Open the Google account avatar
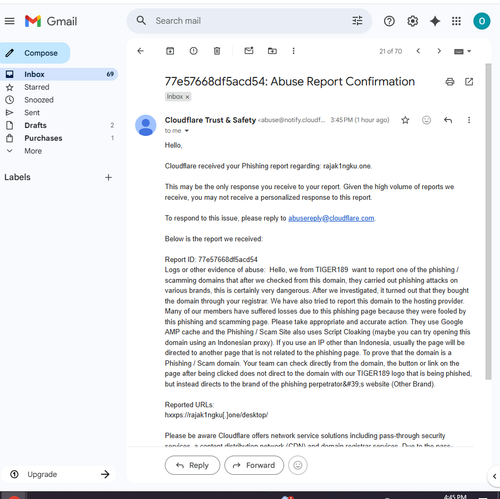Viewport: 500px width, 499px height. (x=482, y=21)
